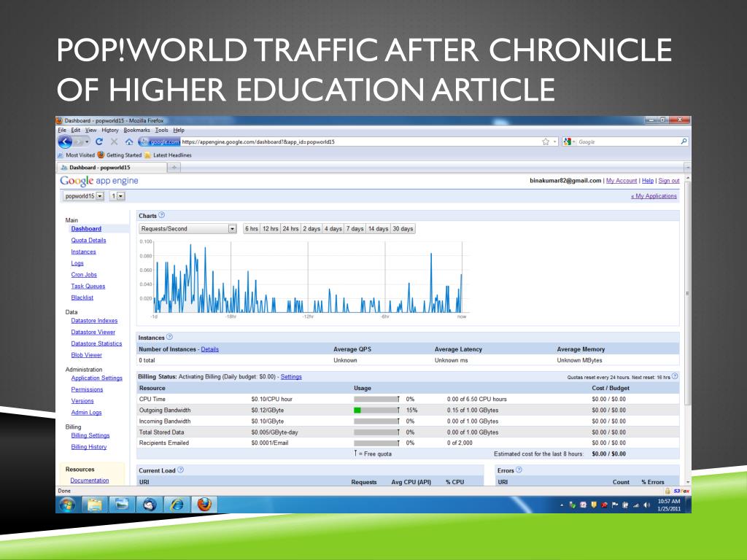
Task: Expand the Requests/Second chart type dropdown
Action: [x=232, y=228]
